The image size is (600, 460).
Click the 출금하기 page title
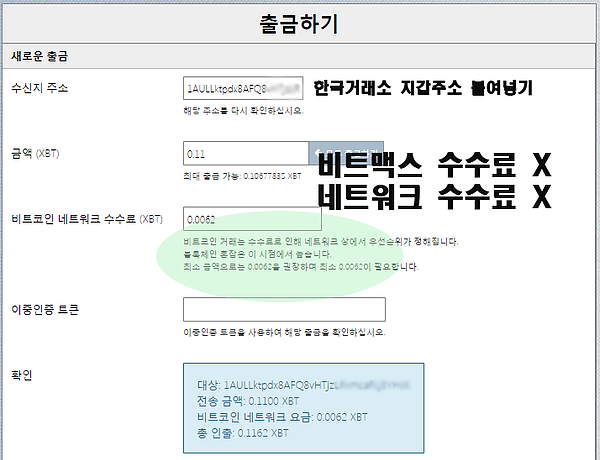tap(299, 25)
